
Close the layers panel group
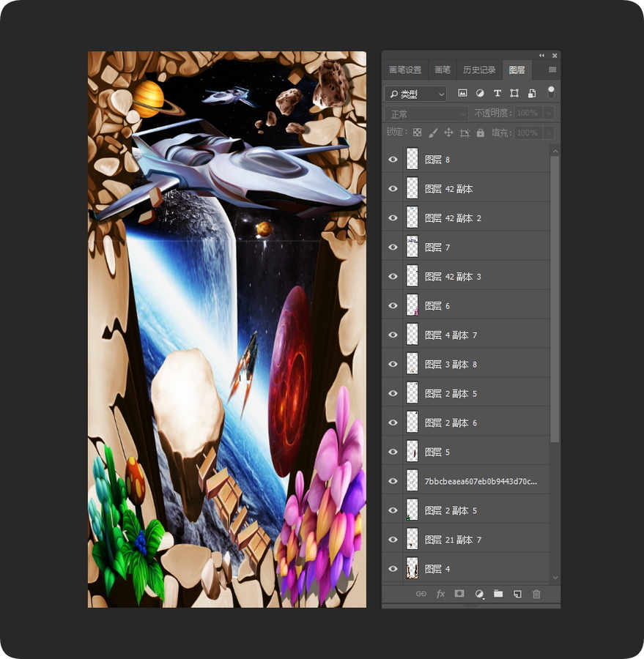coord(555,56)
